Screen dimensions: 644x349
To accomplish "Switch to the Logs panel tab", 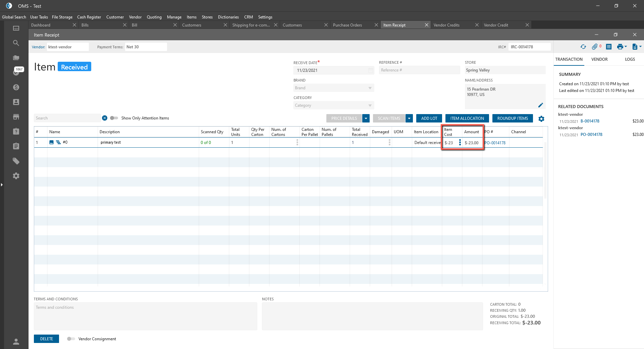I will (630, 59).
